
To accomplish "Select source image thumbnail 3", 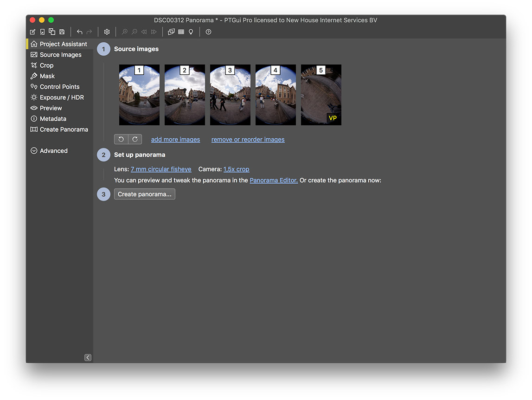I will pyautogui.click(x=231, y=95).
